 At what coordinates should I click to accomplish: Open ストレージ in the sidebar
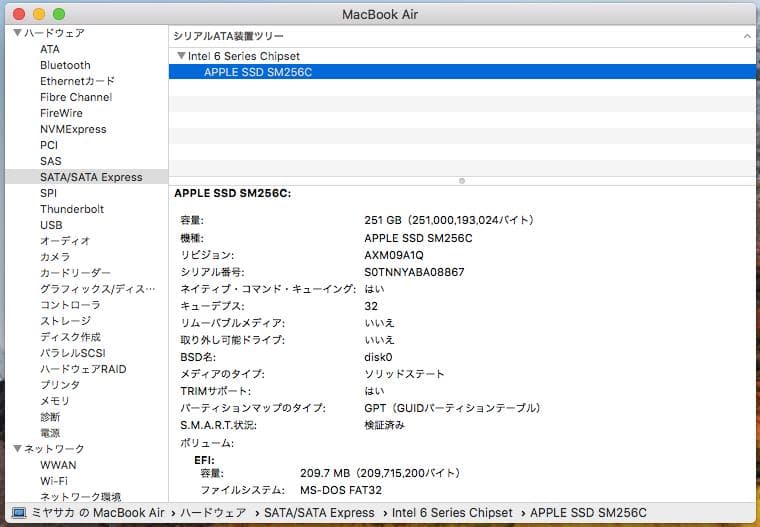tap(65, 321)
